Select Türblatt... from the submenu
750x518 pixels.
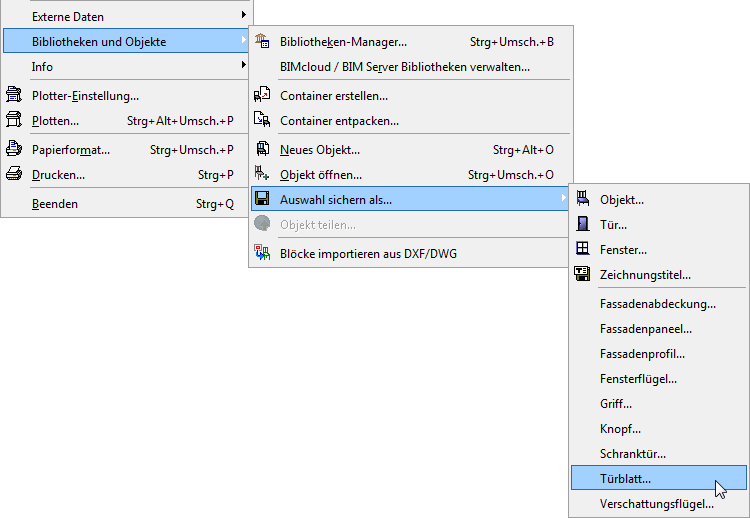626,479
